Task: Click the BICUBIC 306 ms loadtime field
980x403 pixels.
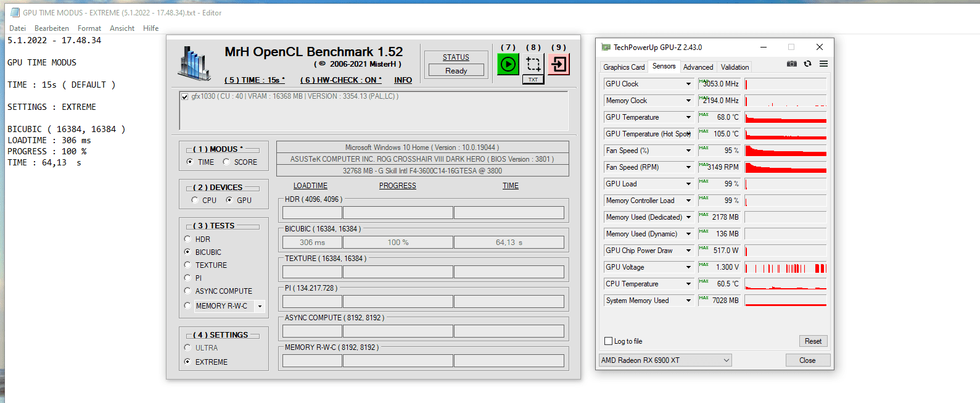Action: (312, 243)
